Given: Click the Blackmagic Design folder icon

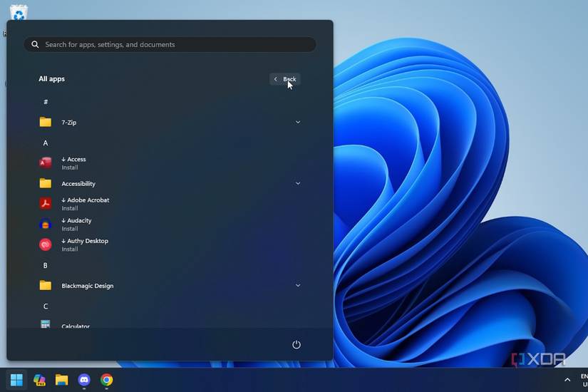Looking at the screenshot, I should (x=46, y=285).
